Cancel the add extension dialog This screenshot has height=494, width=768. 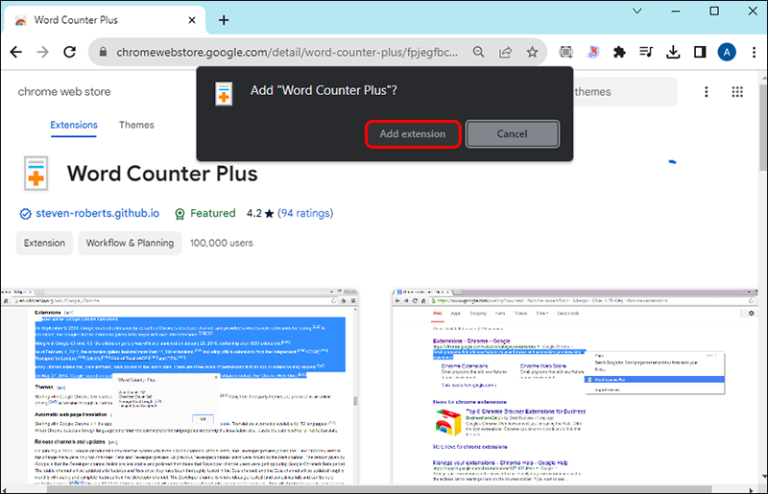[x=512, y=134]
